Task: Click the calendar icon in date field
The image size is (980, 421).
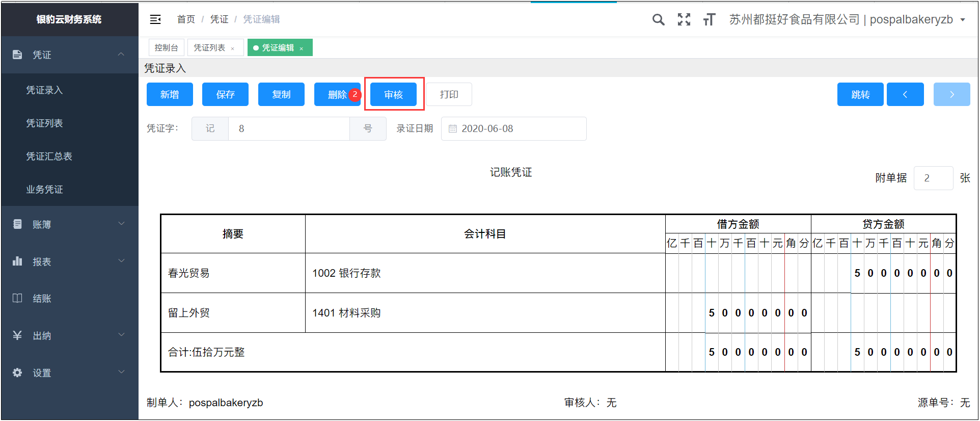Action: [452, 129]
